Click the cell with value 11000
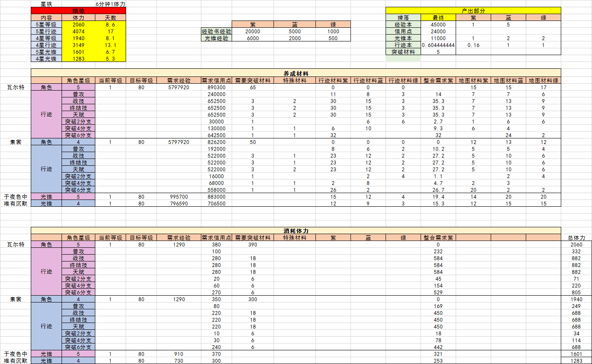The width and height of the screenshot is (592, 364). (x=438, y=38)
